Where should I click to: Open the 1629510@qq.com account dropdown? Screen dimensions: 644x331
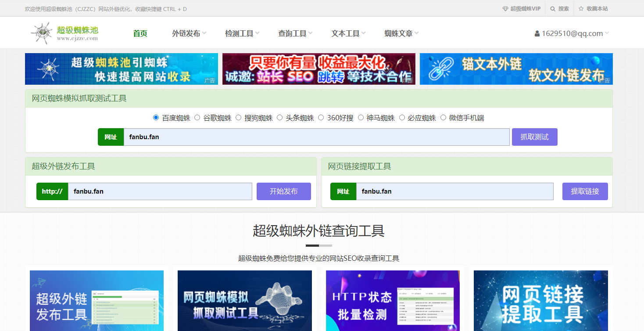570,32
